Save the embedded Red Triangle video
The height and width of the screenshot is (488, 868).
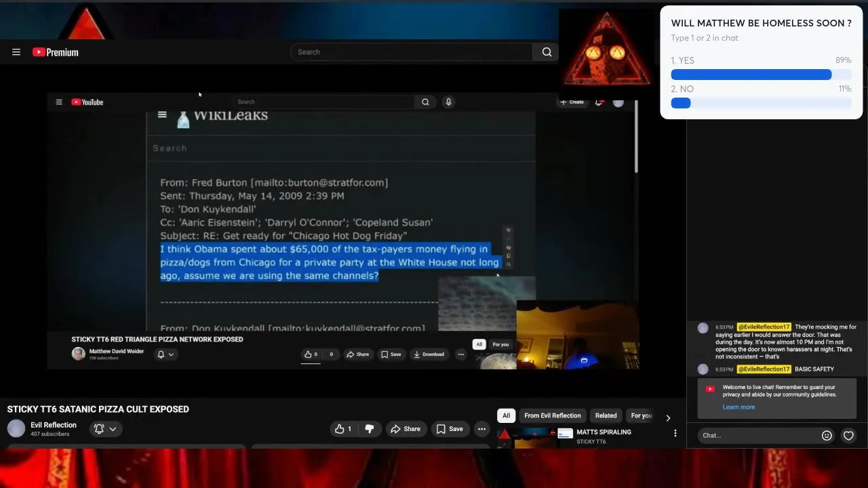[x=391, y=354]
